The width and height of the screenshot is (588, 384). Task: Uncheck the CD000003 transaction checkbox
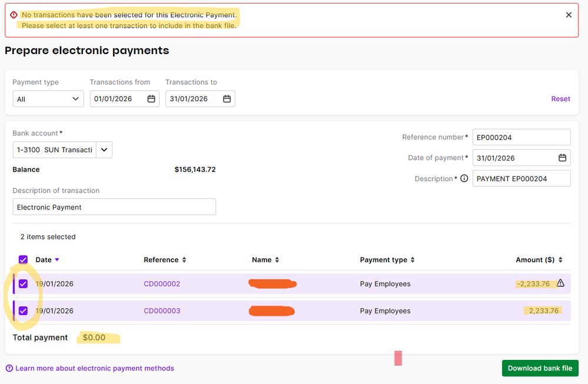coord(23,310)
